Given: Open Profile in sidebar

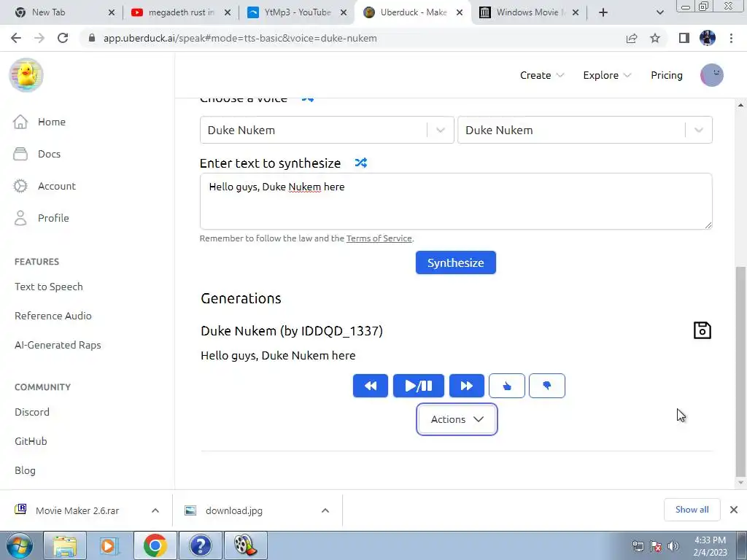Looking at the screenshot, I should (x=41, y=218).
